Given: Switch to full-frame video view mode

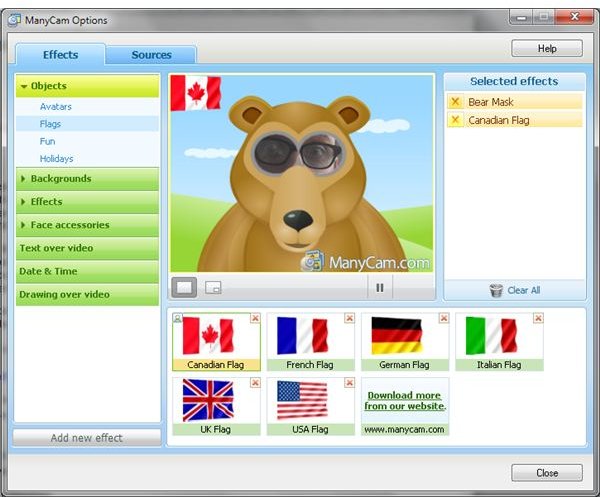Looking at the screenshot, I should (184, 287).
